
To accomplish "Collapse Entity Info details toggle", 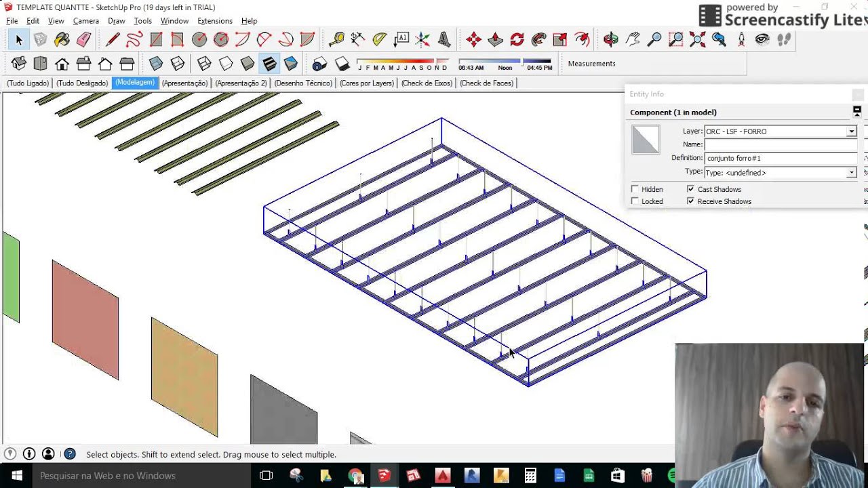I will [857, 111].
